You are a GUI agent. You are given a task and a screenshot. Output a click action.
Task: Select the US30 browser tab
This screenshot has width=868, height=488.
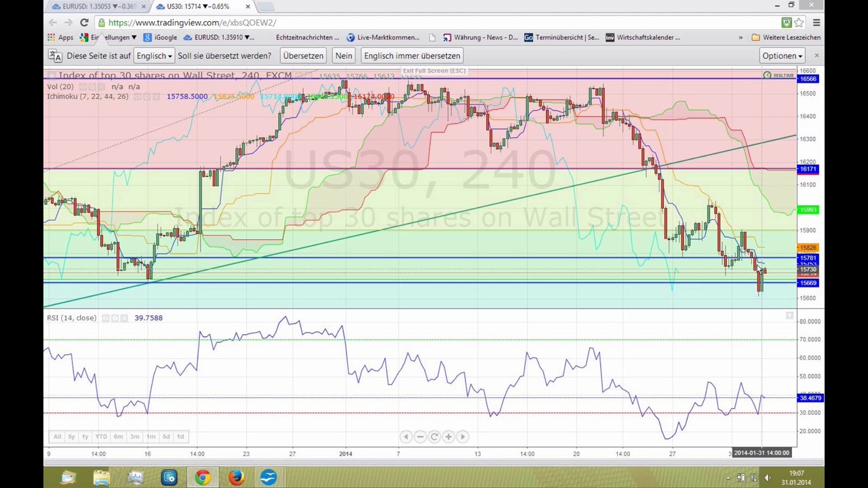coord(202,7)
